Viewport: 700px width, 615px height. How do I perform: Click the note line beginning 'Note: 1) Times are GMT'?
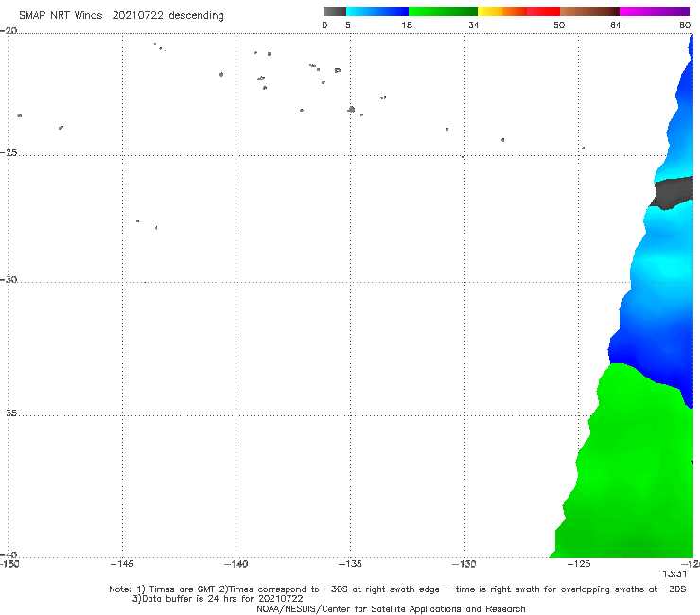point(397,589)
